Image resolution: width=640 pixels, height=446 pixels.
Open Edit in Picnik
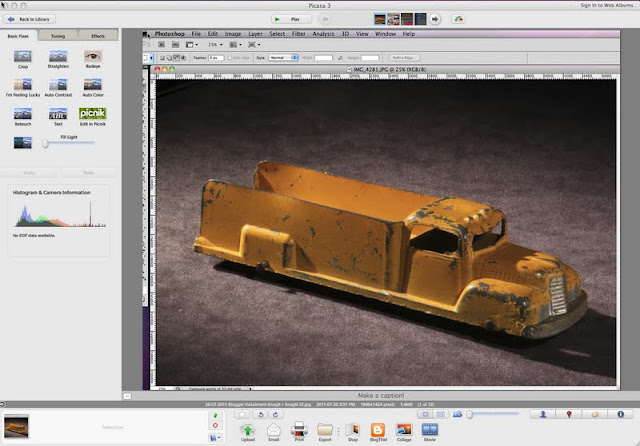[x=92, y=114]
